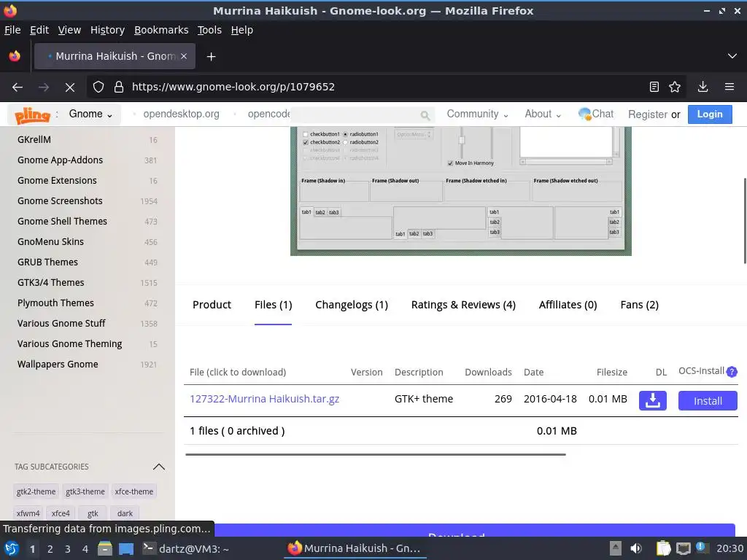Select the dark tag

coord(125,513)
